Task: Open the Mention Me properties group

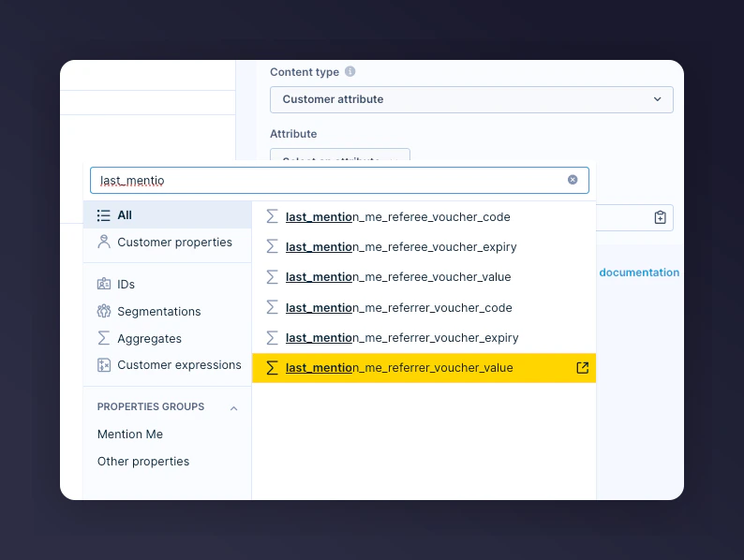Action: point(130,434)
